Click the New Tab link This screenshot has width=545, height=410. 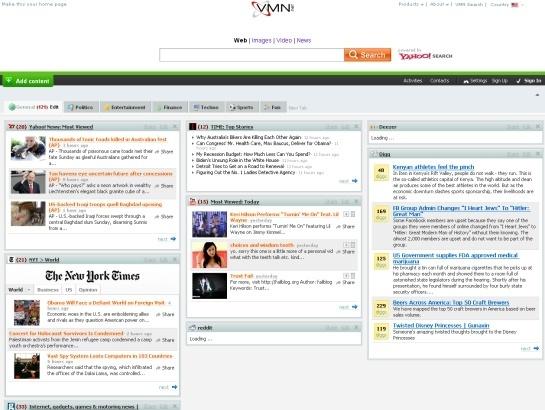click(298, 108)
